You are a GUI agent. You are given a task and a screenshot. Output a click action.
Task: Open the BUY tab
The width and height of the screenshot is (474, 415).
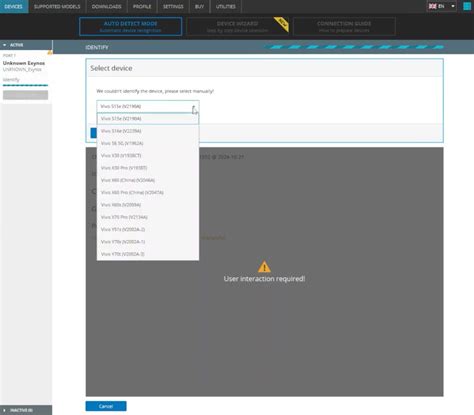point(199,6)
